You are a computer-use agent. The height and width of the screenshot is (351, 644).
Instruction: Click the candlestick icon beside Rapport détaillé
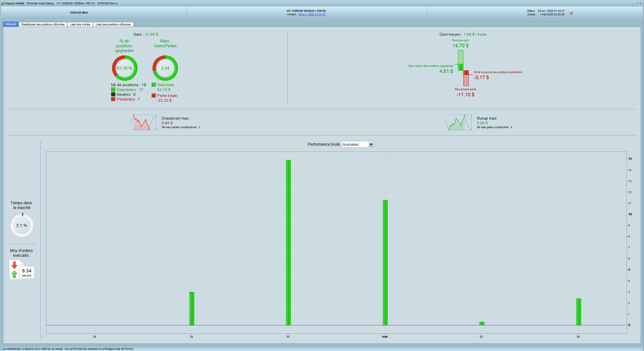pyautogui.click(x=3, y=3)
